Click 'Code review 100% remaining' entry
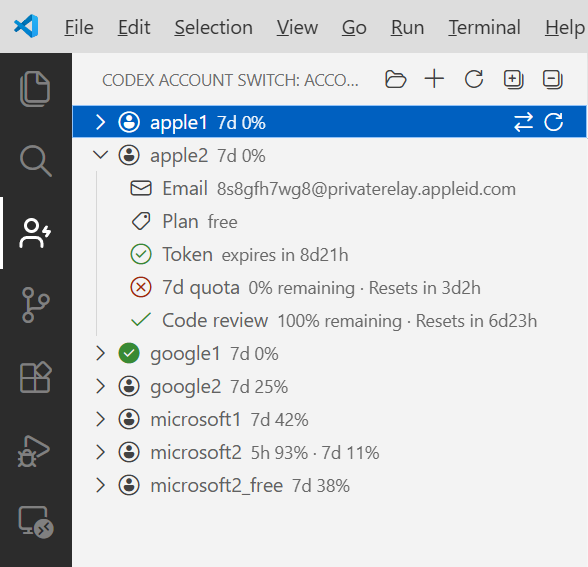The width and height of the screenshot is (588, 567). coord(330,320)
